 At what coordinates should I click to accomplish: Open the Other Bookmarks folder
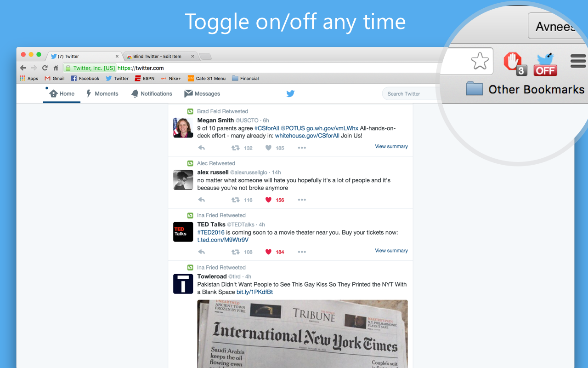525,89
